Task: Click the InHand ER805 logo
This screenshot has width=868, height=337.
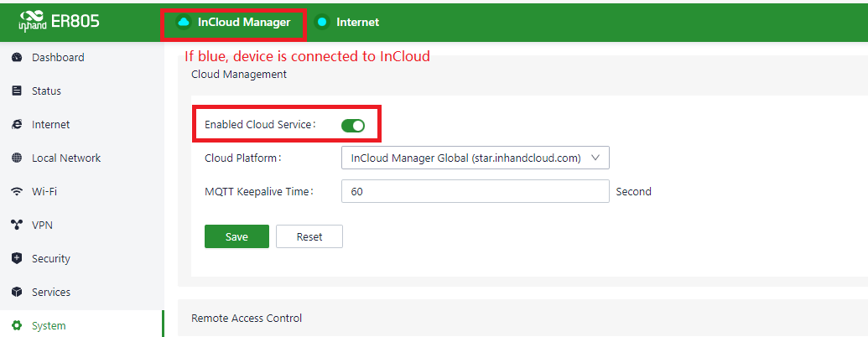Action: click(59, 22)
